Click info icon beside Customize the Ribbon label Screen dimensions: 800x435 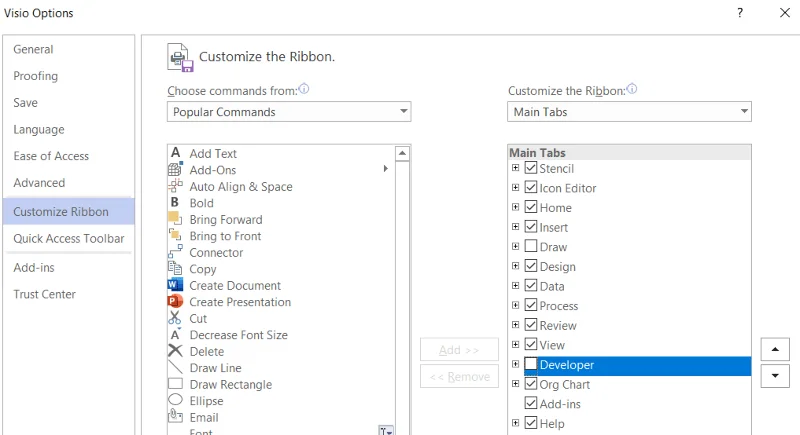(x=632, y=89)
